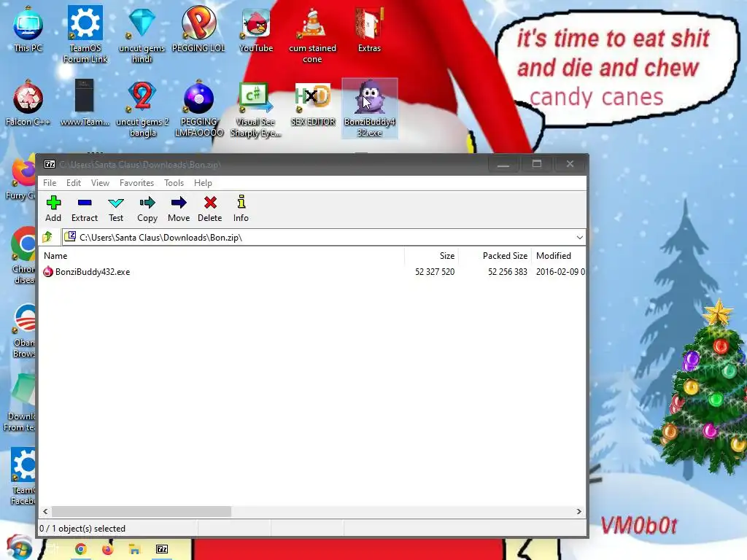Choose the Move toolbar button
Screen dimensions: 747x560
(x=179, y=209)
